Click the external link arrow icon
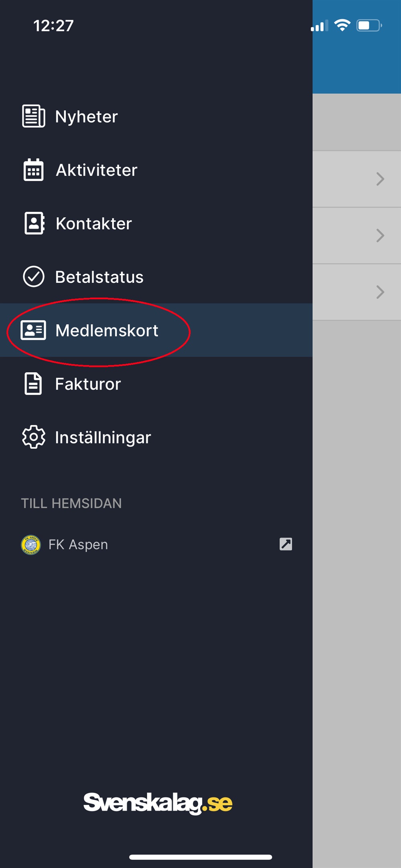 coord(286,544)
